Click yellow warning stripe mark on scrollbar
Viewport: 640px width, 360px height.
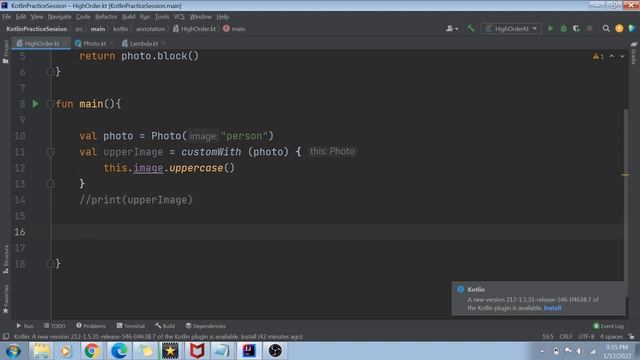pyautogui.click(x=625, y=175)
